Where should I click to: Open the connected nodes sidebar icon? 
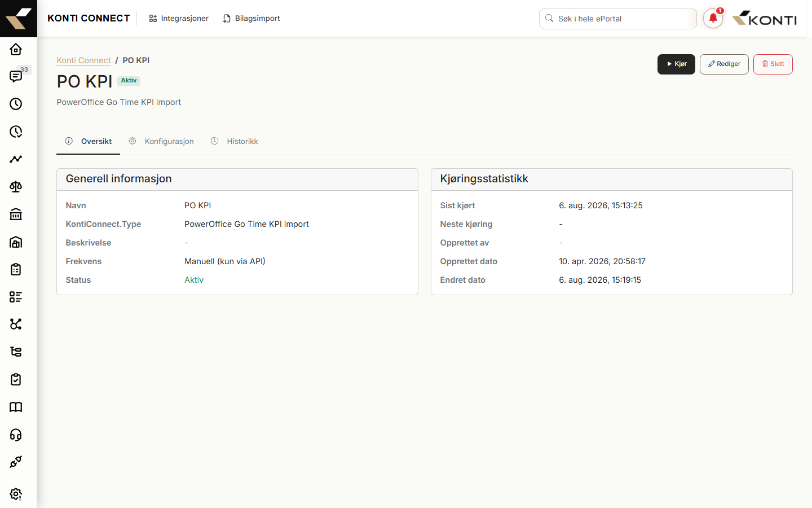(16, 324)
